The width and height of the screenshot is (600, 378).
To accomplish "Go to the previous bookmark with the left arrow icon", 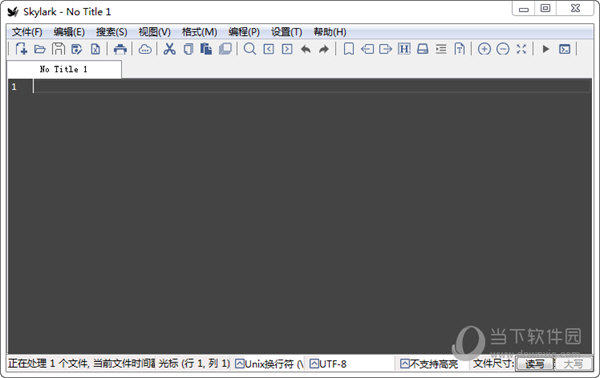I will pyautogui.click(x=367, y=49).
